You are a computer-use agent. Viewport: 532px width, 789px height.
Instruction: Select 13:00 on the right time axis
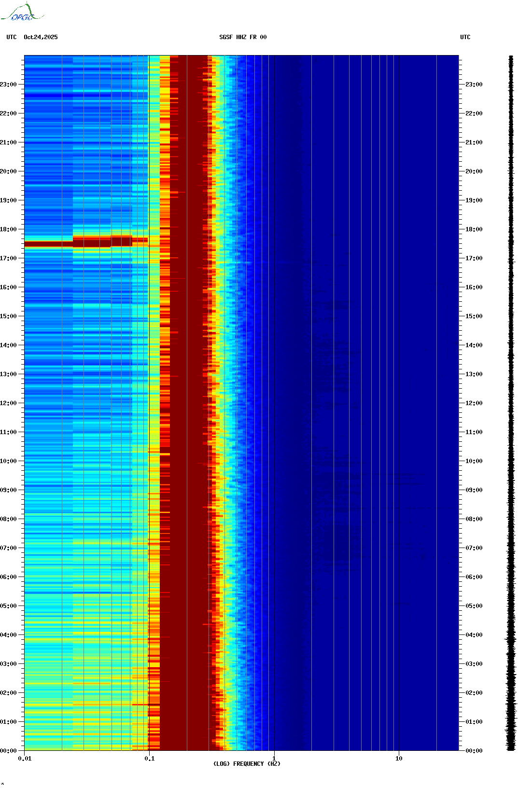coord(474,374)
